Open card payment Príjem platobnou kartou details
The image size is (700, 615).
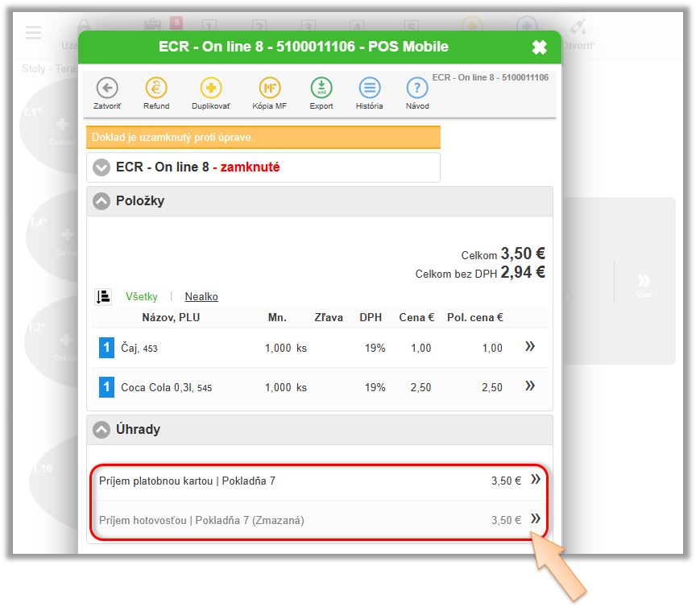coord(535,480)
